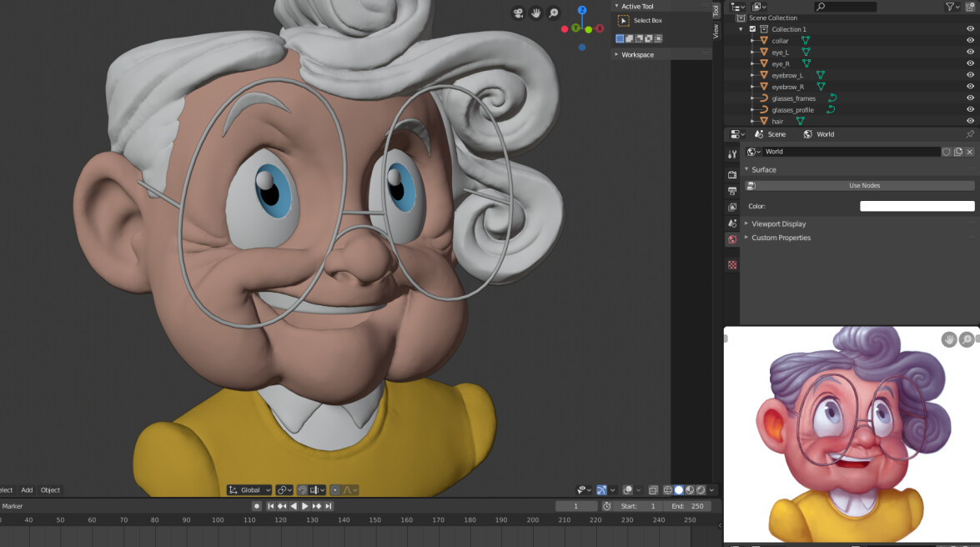
Task: Open the Output Properties tab with printer icon
Action: [x=731, y=190]
